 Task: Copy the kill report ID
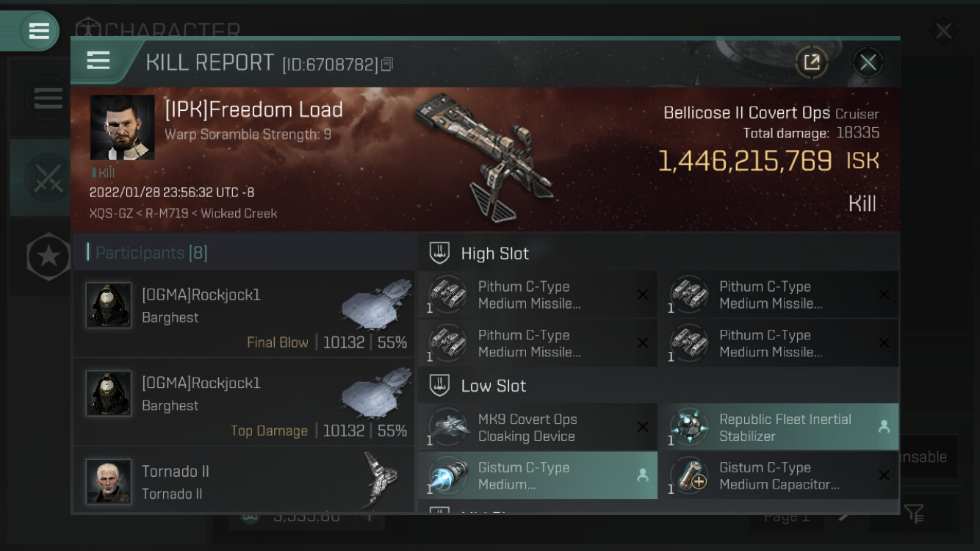coord(387,65)
